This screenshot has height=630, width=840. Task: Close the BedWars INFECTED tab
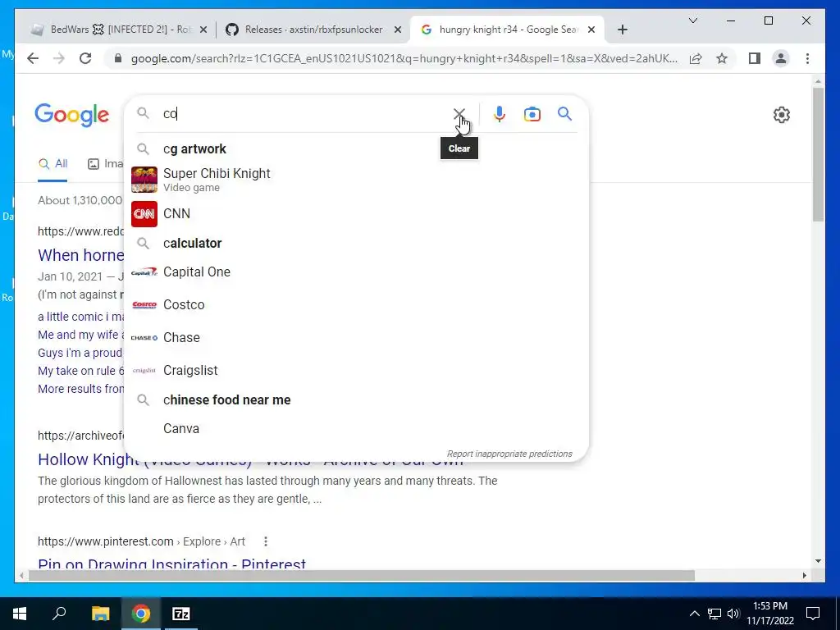[203, 30]
